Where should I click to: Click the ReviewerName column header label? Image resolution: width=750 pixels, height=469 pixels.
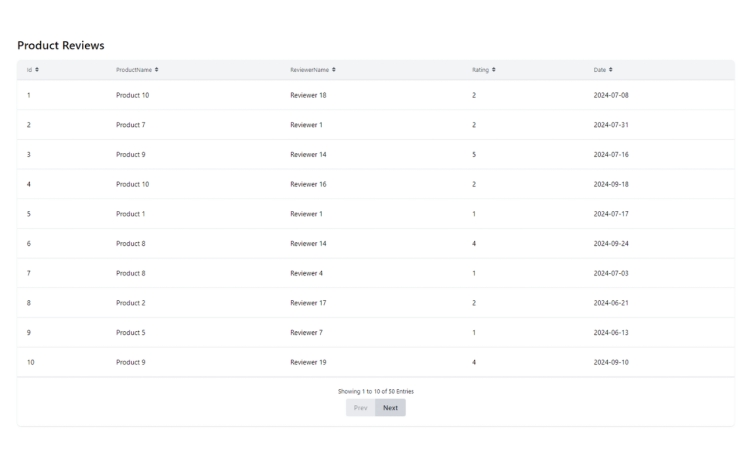tap(309, 70)
